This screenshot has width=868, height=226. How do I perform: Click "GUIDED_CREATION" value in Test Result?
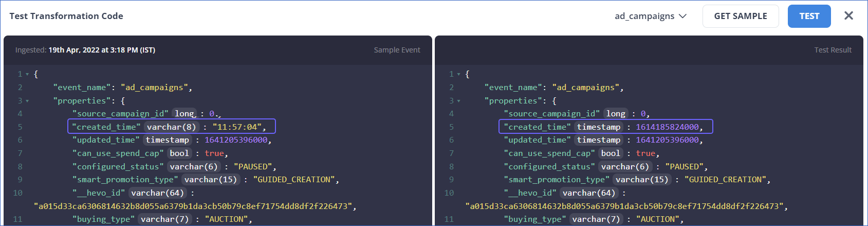725,180
